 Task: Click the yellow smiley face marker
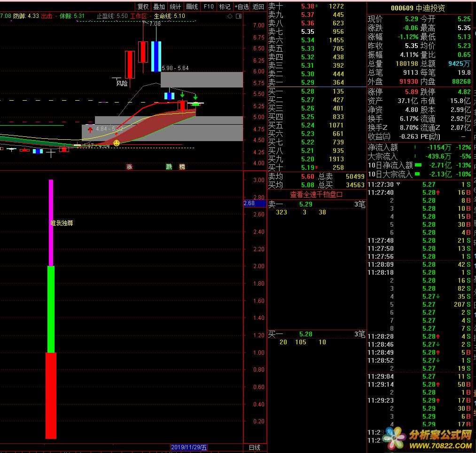[117, 143]
